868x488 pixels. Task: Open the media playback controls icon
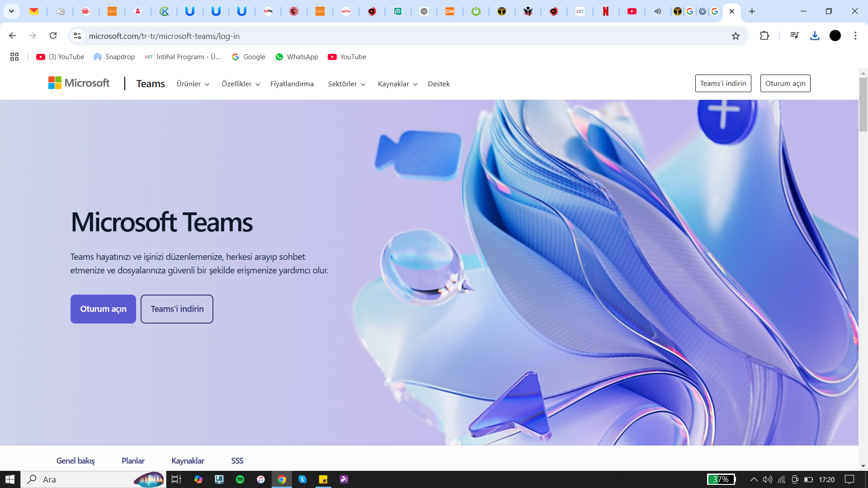[794, 36]
